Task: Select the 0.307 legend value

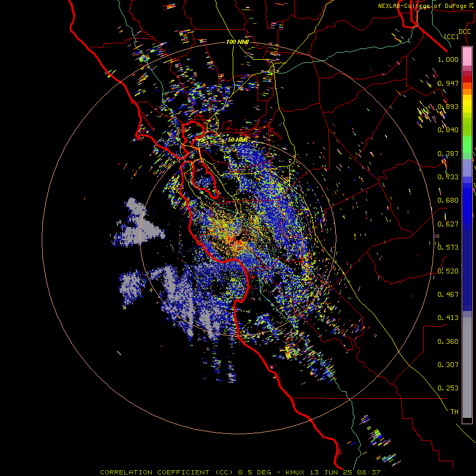Action: [x=448, y=365]
